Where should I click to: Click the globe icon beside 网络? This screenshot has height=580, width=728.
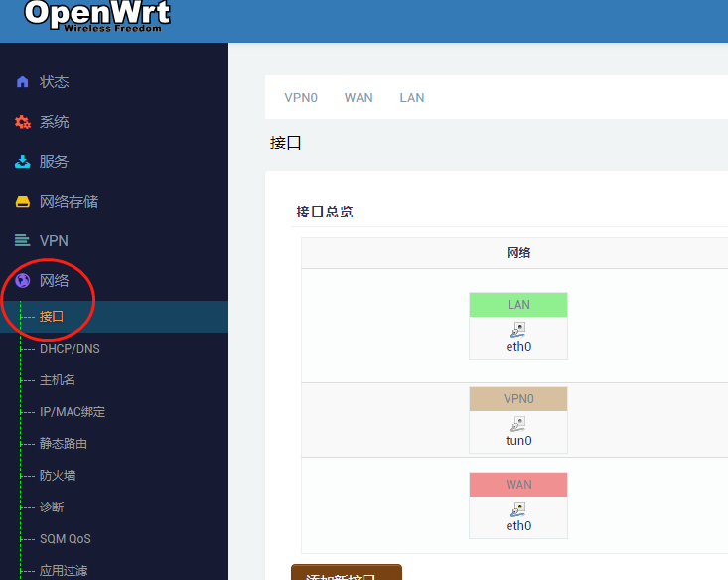pyautogui.click(x=22, y=281)
